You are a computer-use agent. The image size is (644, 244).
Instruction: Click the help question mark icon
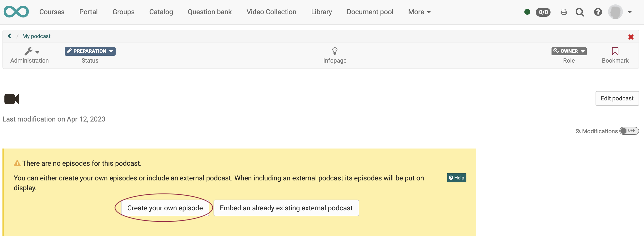pyautogui.click(x=598, y=12)
